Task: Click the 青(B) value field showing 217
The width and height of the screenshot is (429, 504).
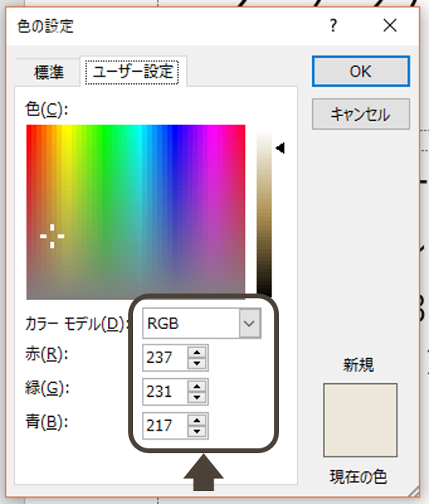Action: coord(165,426)
